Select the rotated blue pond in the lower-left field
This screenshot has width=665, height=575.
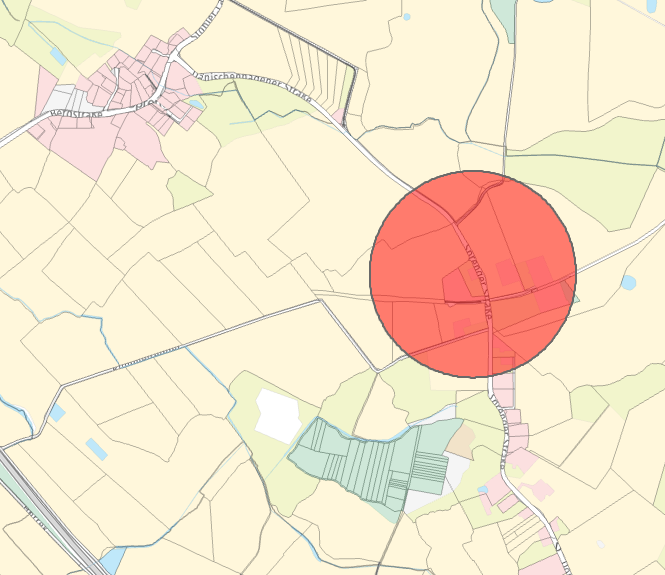[x=97, y=449]
